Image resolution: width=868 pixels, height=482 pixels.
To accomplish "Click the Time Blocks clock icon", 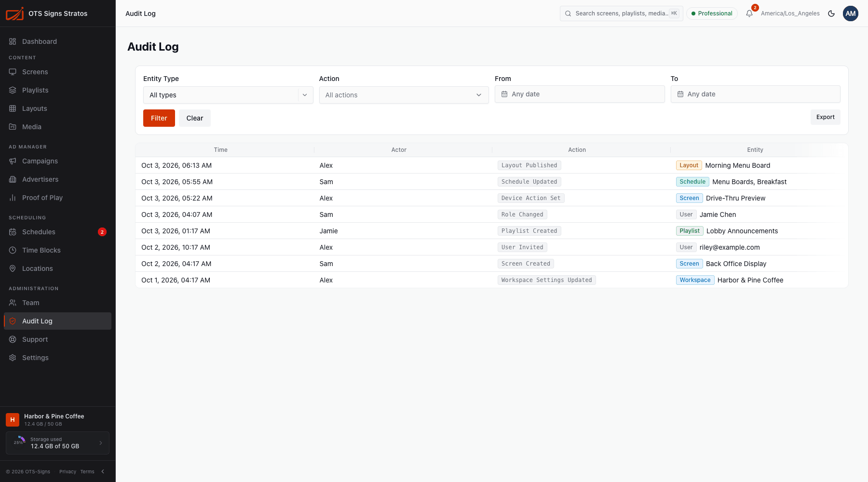I will pos(13,250).
